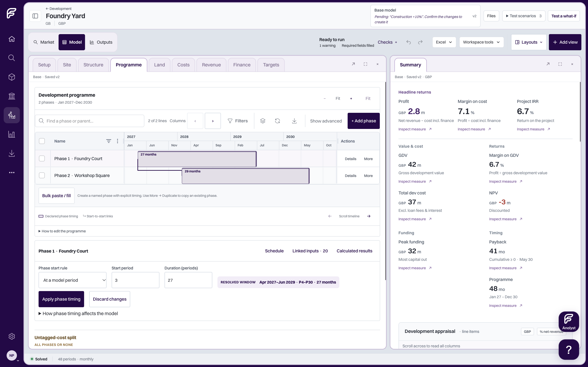Tick the Phase 2 Workshop Square checkbox
Screen dimensions: 588x367
pos(42,175)
